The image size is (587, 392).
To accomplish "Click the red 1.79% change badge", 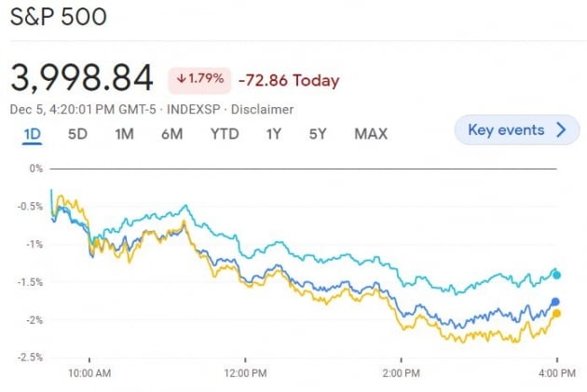I will tap(198, 79).
